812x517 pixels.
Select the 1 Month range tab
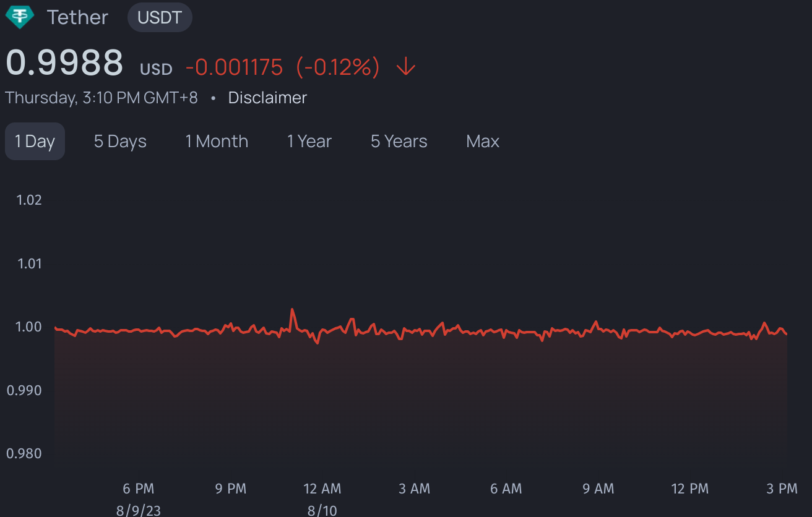(217, 141)
